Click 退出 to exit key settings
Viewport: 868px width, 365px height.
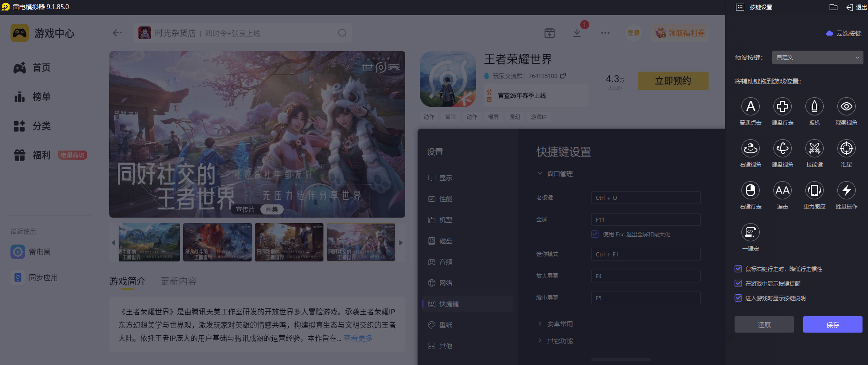click(x=856, y=7)
